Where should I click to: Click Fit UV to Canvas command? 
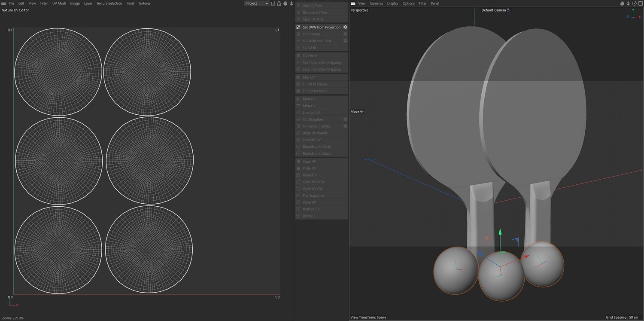click(315, 84)
